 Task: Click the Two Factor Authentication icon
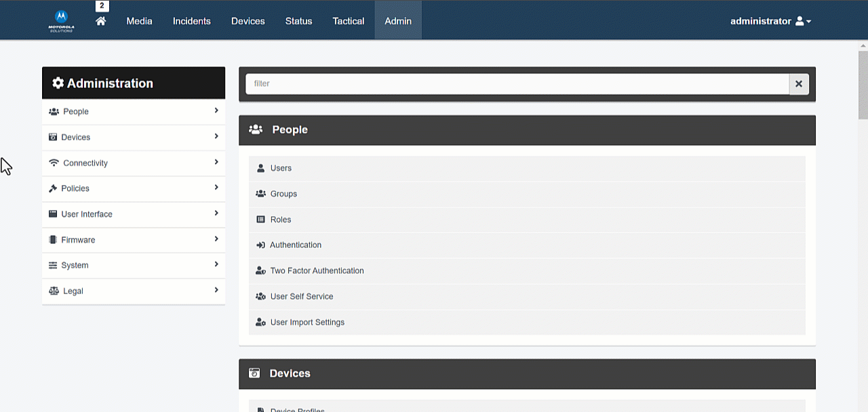260,271
